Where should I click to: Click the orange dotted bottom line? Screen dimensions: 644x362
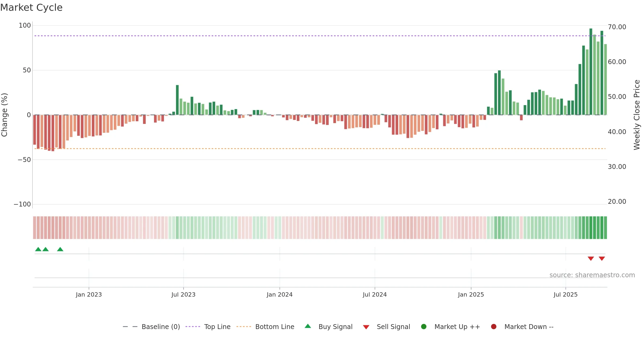[320, 149]
